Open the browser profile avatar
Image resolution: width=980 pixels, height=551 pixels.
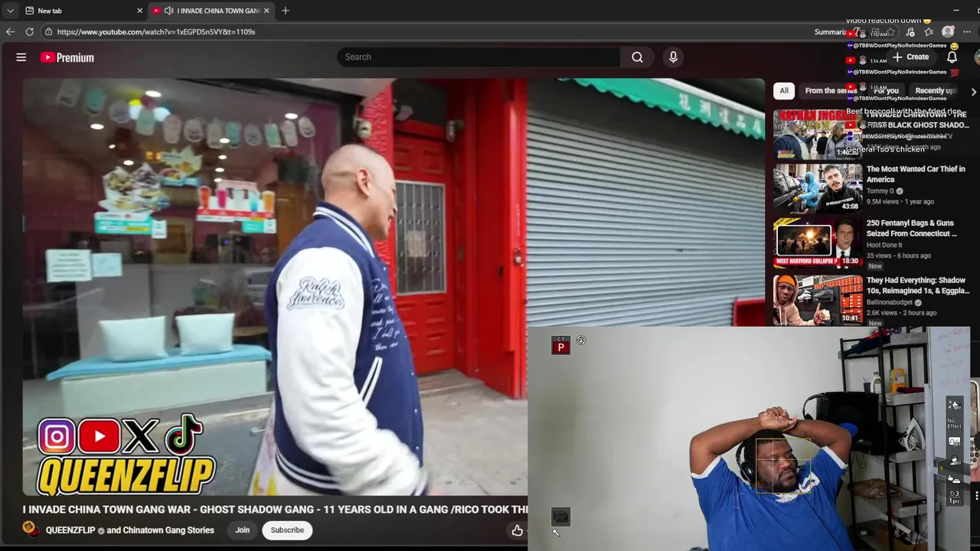point(948,32)
